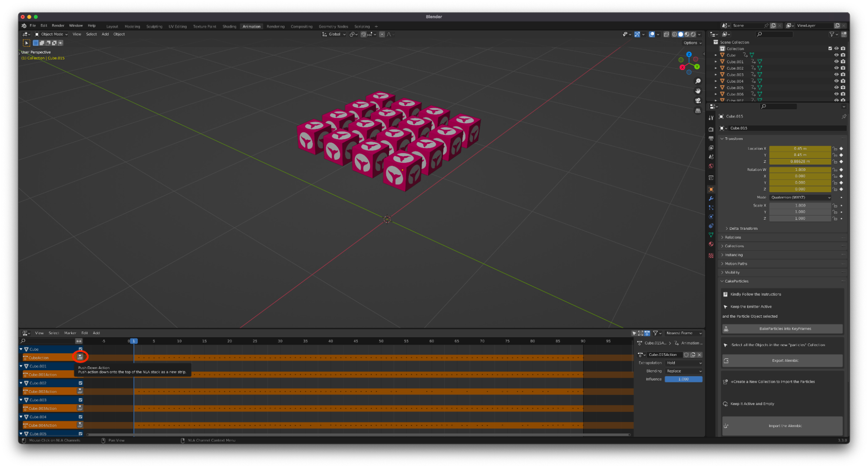
Task: Click BakeParticles into KeyFrames button
Action: [782, 329]
